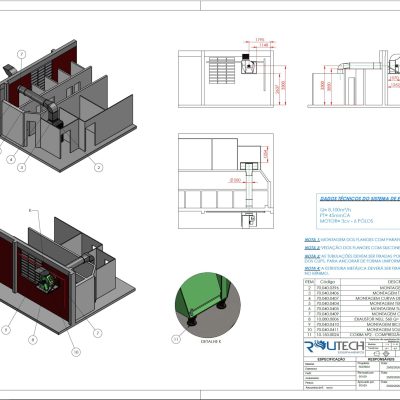Select the horizontal duct in the side elevation
The width and height of the screenshot is (400, 400).
coord(365,66)
